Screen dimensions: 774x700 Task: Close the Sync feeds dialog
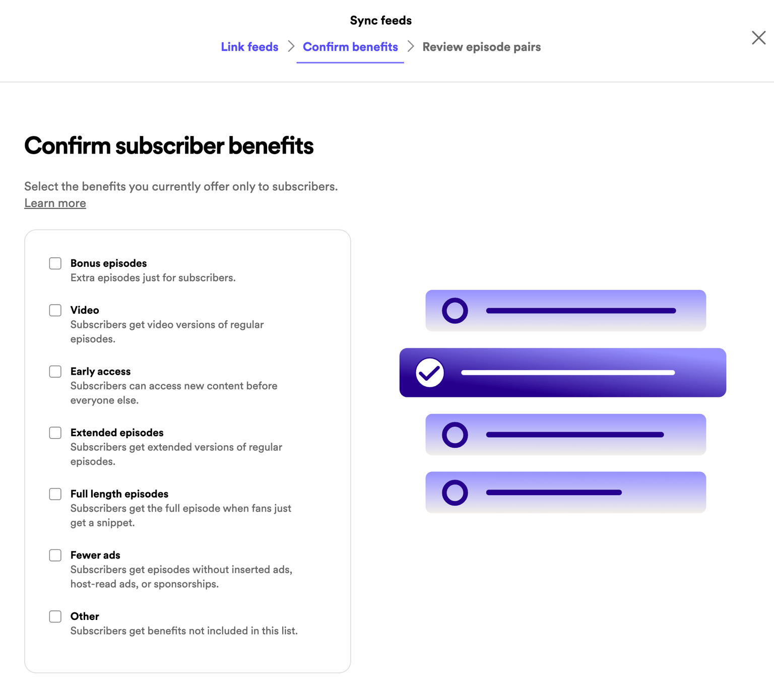point(758,38)
